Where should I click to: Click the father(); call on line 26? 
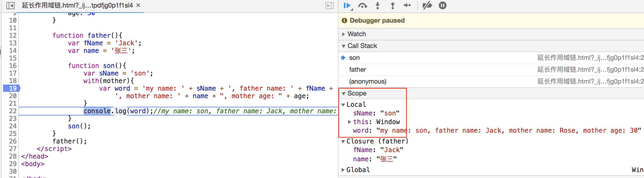(70, 141)
